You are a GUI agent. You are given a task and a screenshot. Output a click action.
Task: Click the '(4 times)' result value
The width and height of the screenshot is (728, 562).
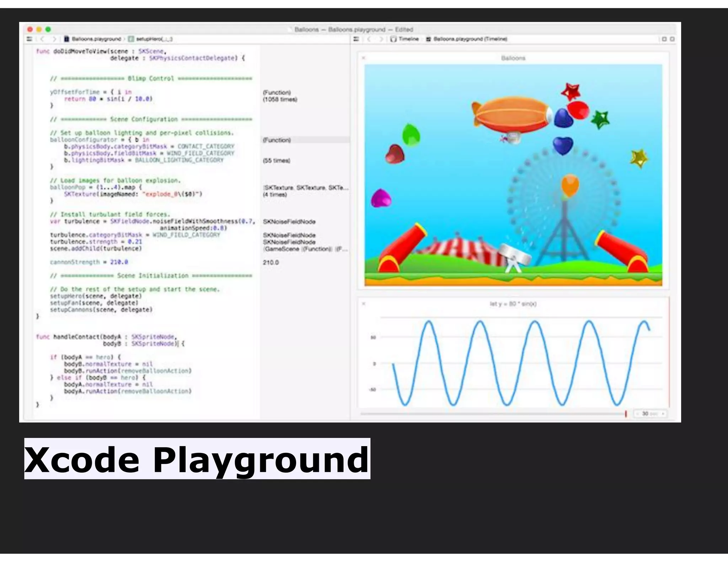pos(275,194)
